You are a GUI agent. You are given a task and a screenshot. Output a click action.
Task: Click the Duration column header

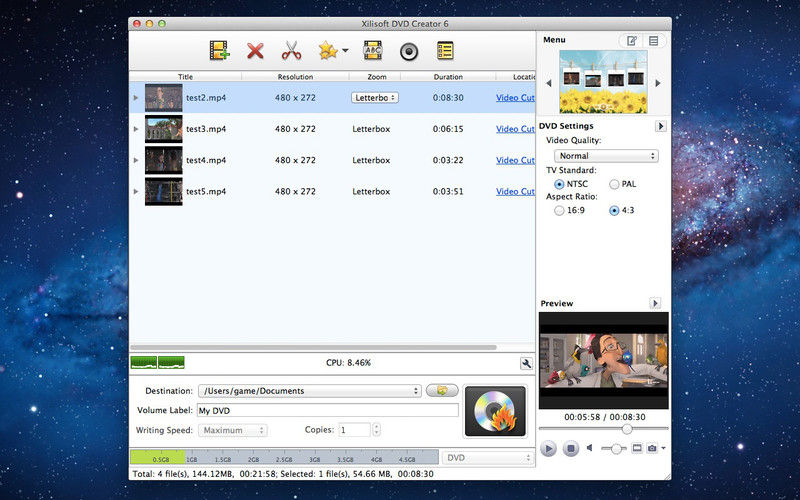[448, 77]
